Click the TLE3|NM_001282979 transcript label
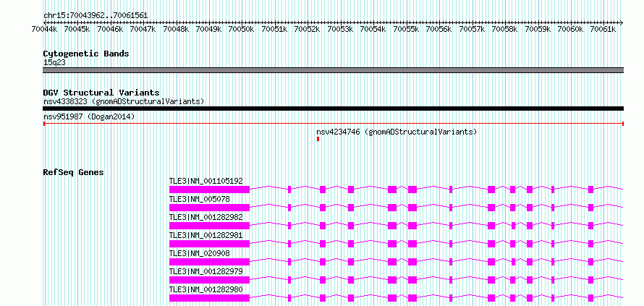The width and height of the screenshot is (644, 306). coord(206,271)
